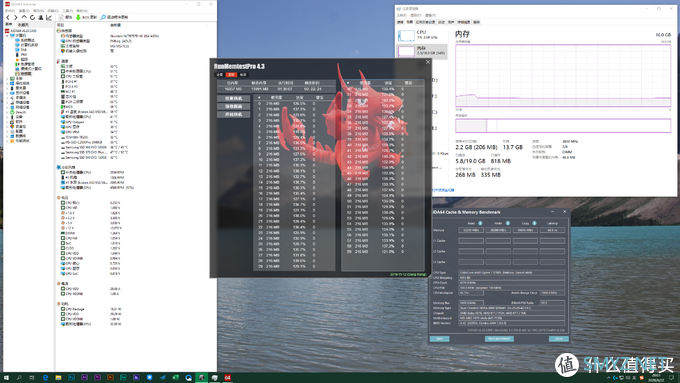
Task: Switch to AIDA64 Menu tab
Action: [9, 24]
